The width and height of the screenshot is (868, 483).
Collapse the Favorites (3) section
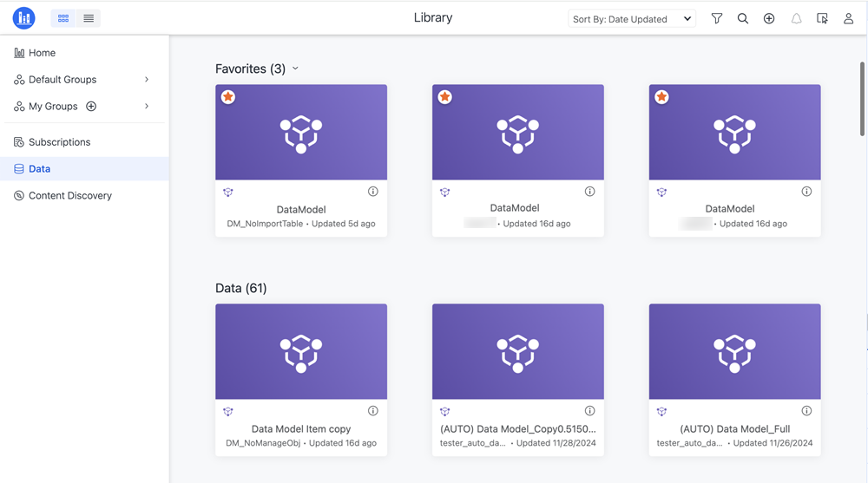(295, 69)
